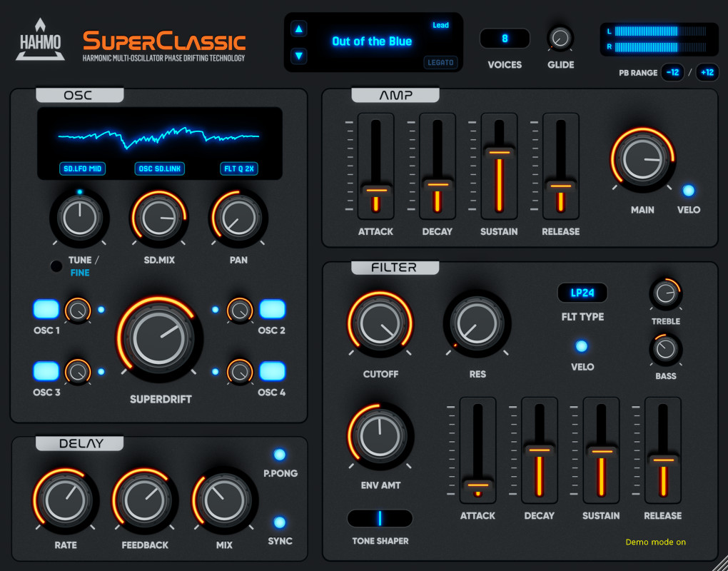The width and height of the screenshot is (728, 571).
Task: Toggle the LEGATO button
Action: [x=440, y=63]
